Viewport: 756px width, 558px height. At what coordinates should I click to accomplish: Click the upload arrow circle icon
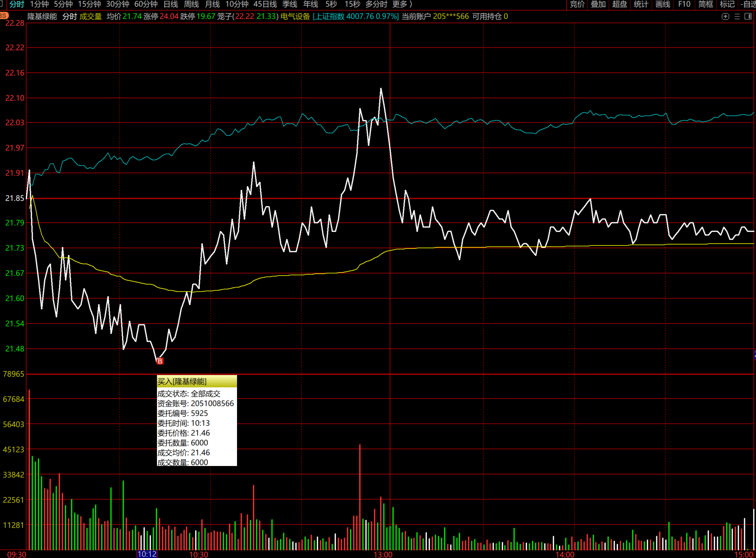725,17
